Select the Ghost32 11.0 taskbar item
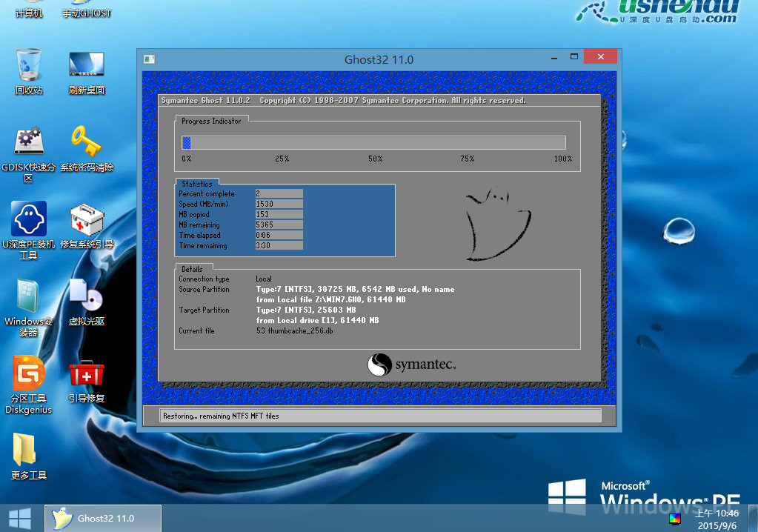The width and height of the screenshot is (758, 532). point(102,518)
